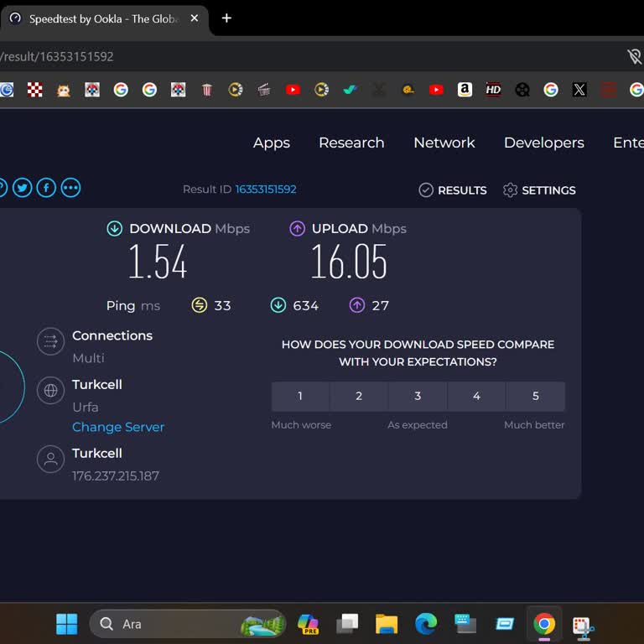
Task: Switch to the Speedtest by Ookla tab
Action: (x=105, y=19)
